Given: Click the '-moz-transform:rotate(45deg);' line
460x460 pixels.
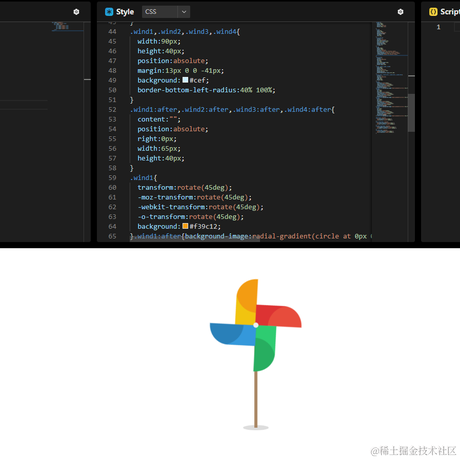Looking at the screenshot, I should [194, 197].
